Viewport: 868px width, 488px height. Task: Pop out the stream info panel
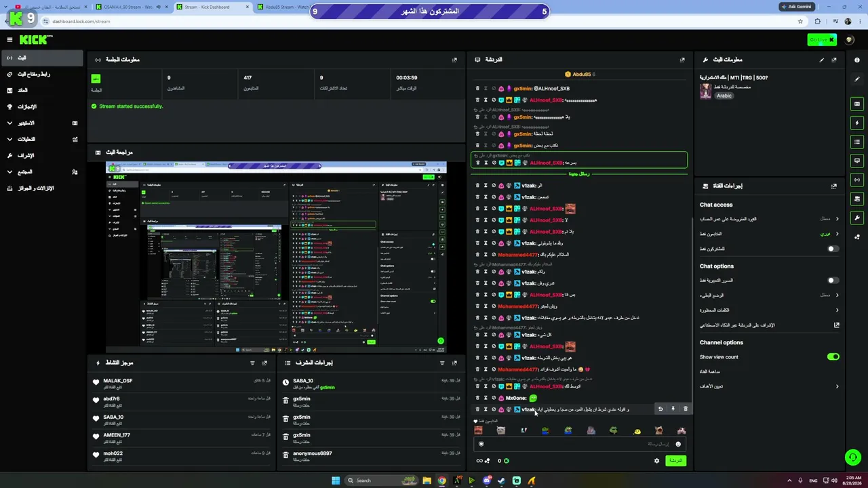[x=834, y=60]
